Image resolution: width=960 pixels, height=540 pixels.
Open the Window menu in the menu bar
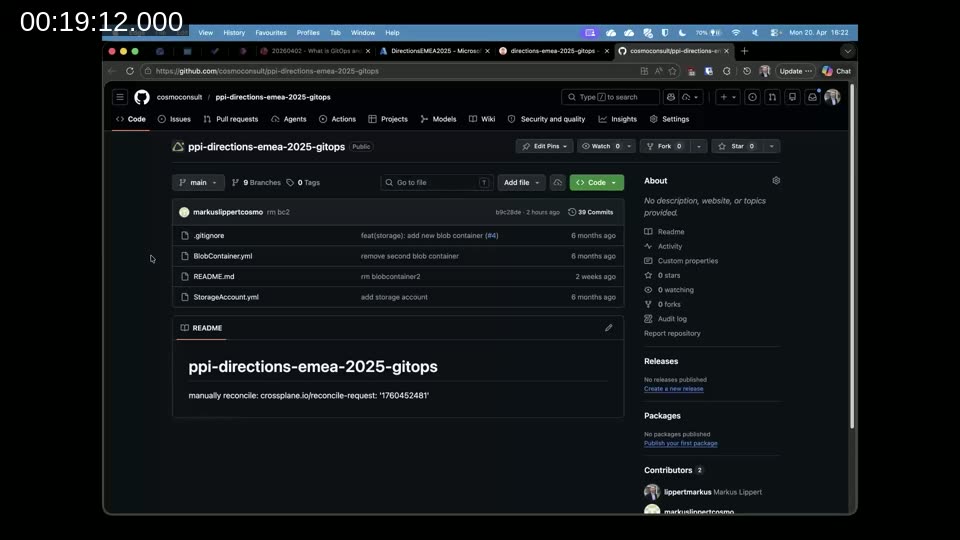pyautogui.click(x=362, y=32)
